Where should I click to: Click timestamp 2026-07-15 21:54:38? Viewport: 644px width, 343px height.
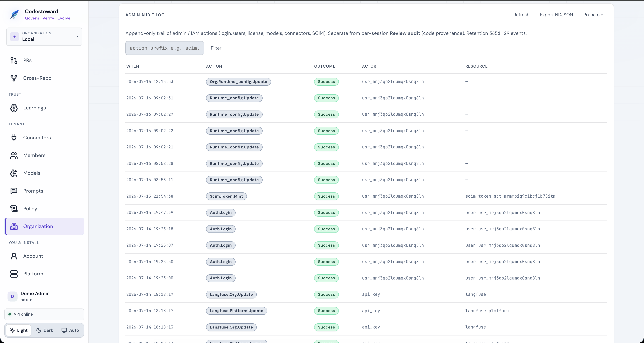(x=150, y=196)
